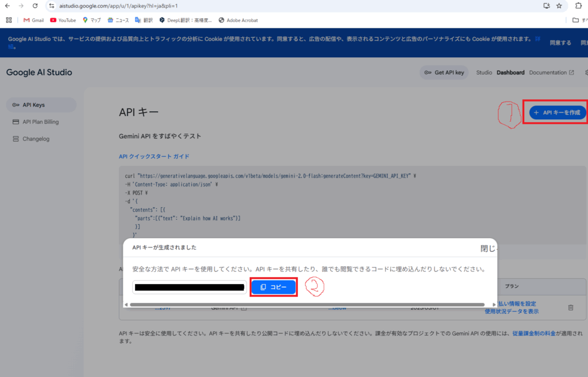Close the dialog with 閉じる

coord(488,248)
